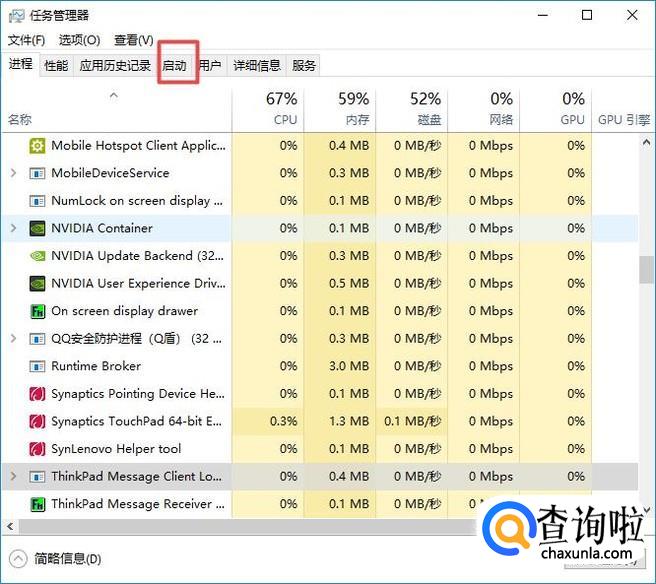The width and height of the screenshot is (656, 584).
Task: Click the 0.1 MB/秒 disk value
Action: tap(413, 421)
